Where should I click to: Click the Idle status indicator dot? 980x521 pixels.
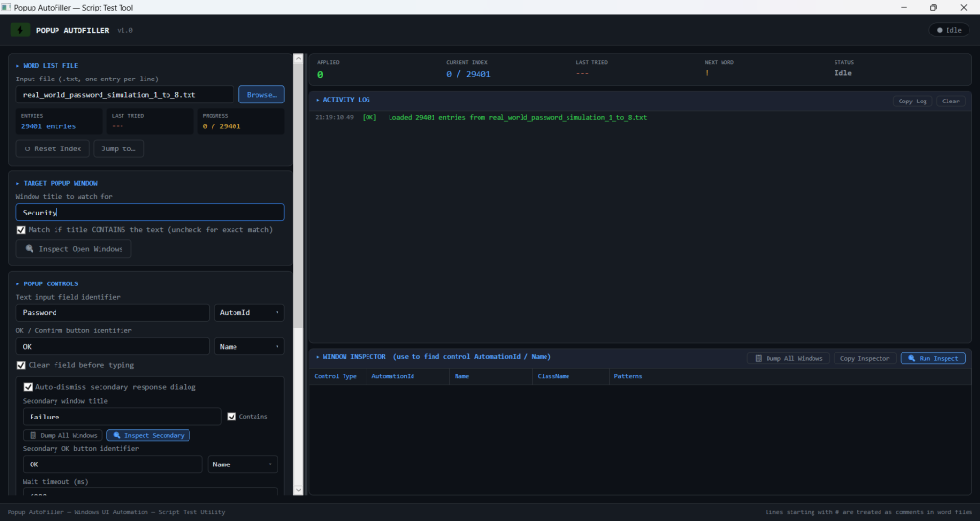pyautogui.click(x=940, y=30)
